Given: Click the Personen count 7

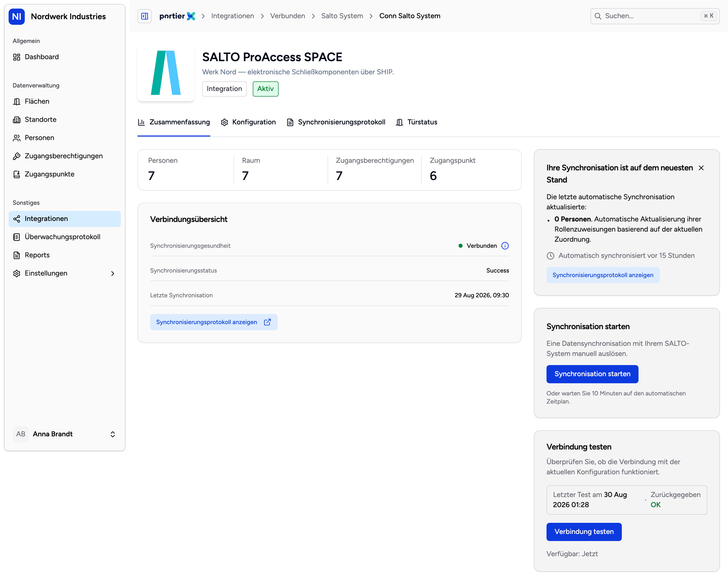Looking at the screenshot, I should [x=152, y=176].
